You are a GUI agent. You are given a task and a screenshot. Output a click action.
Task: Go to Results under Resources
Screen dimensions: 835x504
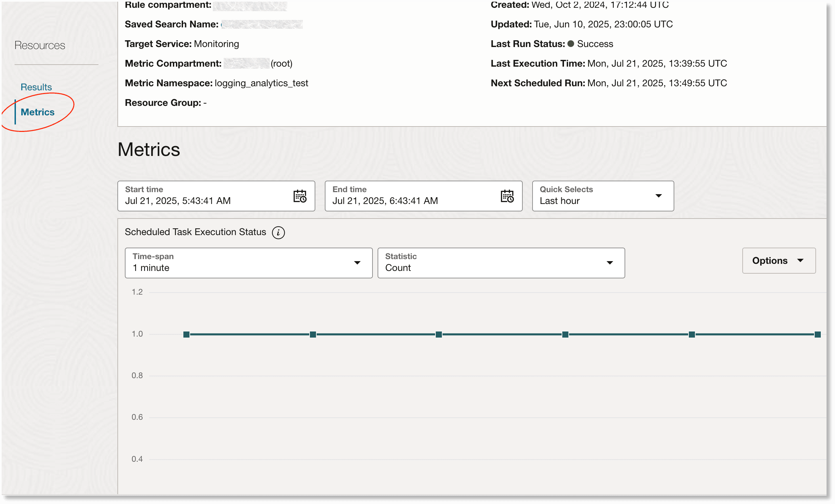click(36, 87)
